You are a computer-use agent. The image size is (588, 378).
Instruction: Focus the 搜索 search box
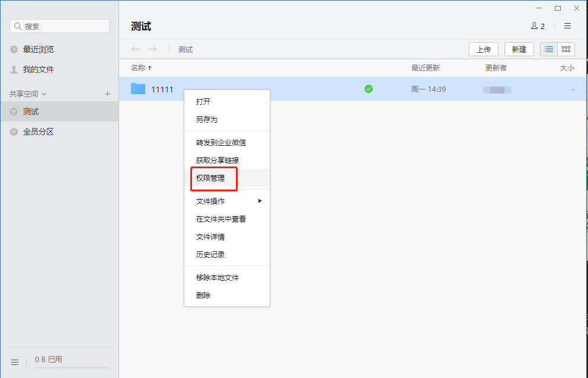click(x=60, y=26)
